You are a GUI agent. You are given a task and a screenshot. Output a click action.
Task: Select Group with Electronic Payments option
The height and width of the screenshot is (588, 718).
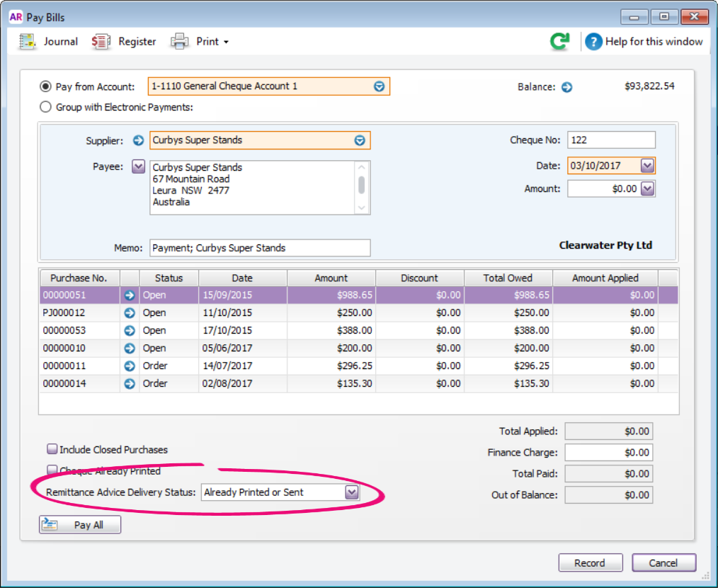pos(45,107)
